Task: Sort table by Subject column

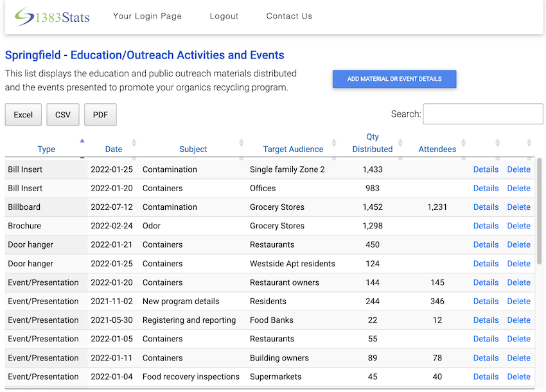Action: click(193, 149)
